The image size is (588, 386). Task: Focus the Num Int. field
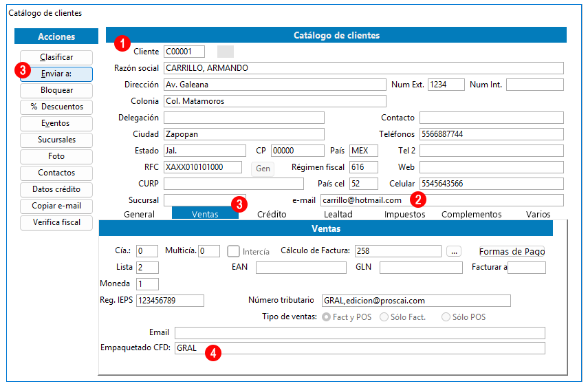pos(535,85)
